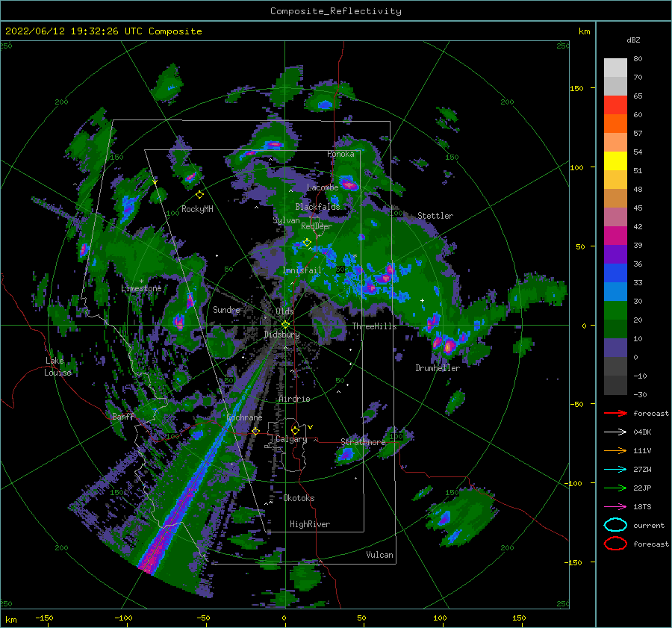Click the Okotoks label

click(x=299, y=498)
